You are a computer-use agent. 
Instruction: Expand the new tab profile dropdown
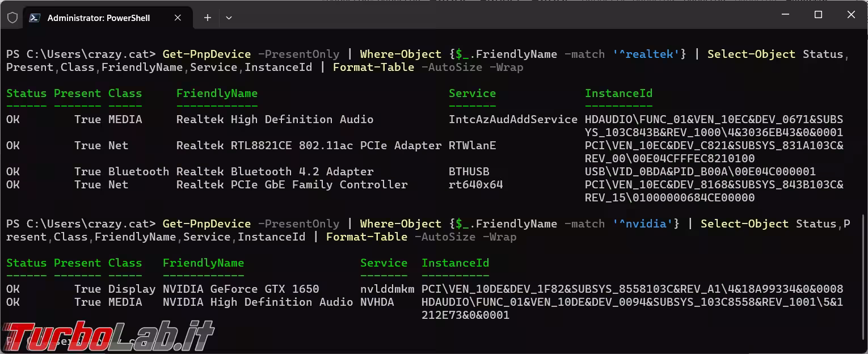[229, 18]
